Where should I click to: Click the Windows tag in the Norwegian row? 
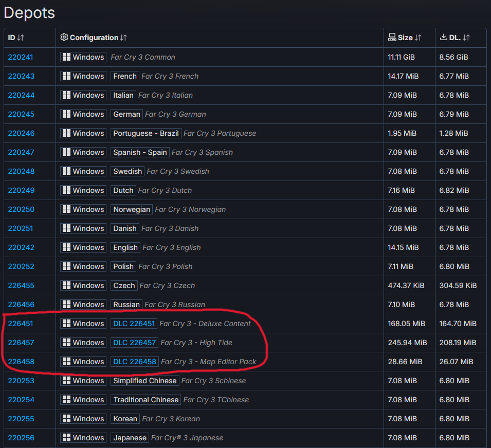tap(83, 209)
